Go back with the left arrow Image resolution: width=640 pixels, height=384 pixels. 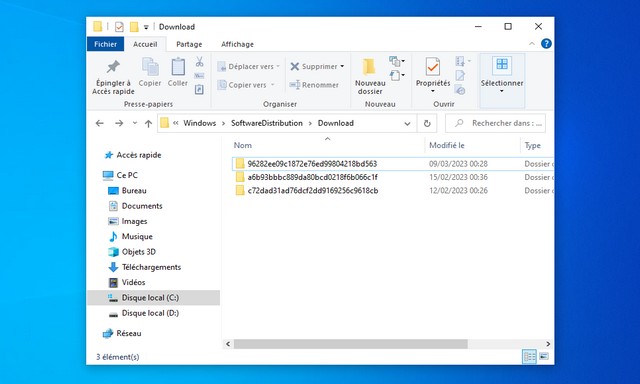point(100,123)
